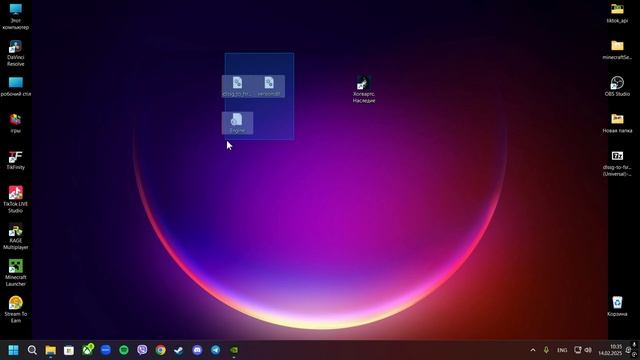Image resolution: width=640 pixels, height=360 pixels.
Task: Select the игры desktop icon
Action: (x=16, y=123)
